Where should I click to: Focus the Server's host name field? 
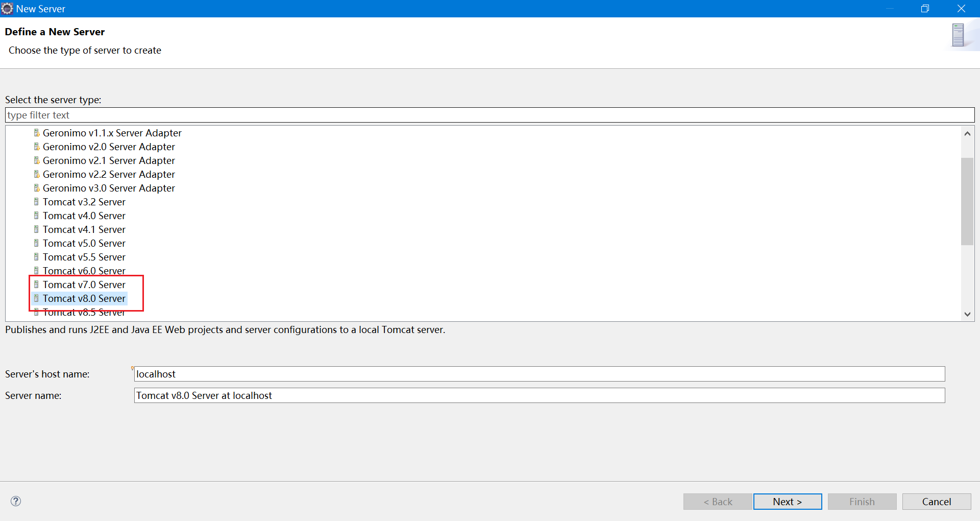click(540, 374)
